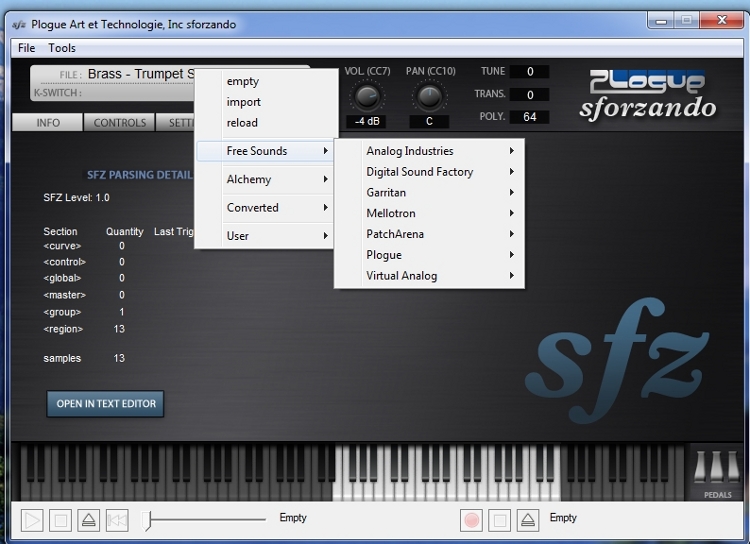750x544 pixels.
Task: Open the Analog Industries submenu
Action: [x=429, y=151]
